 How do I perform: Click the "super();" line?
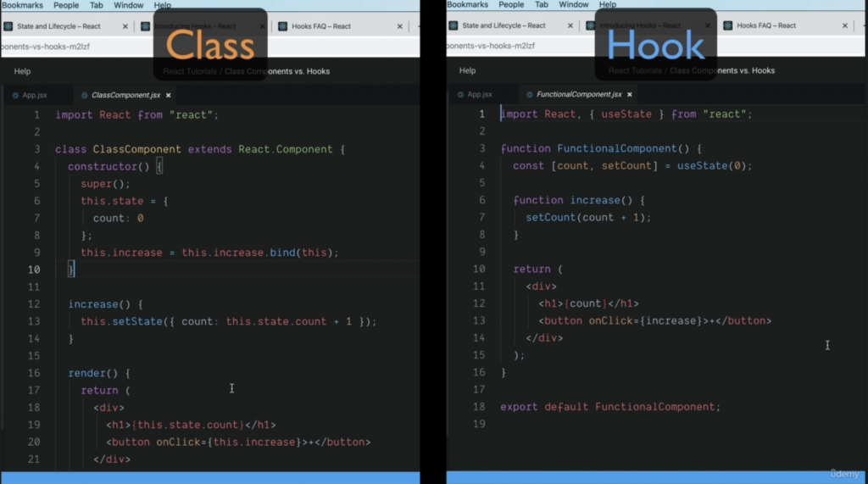click(105, 184)
